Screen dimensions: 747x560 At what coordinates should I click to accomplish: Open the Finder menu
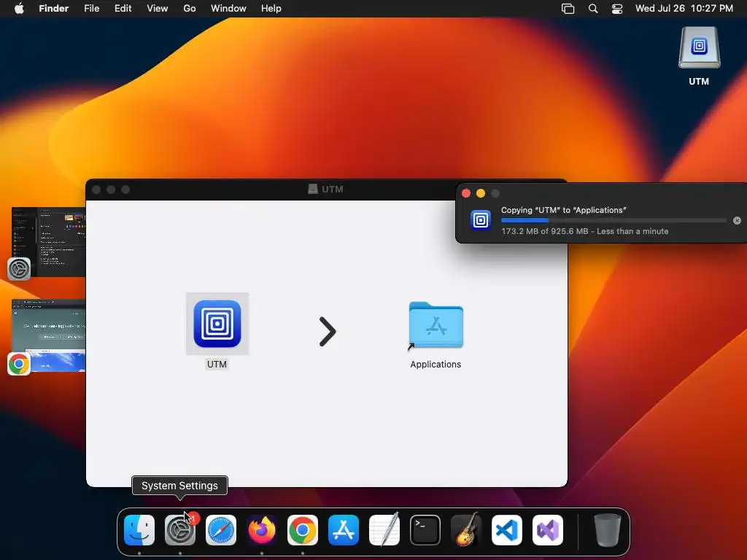tap(54, 9)
